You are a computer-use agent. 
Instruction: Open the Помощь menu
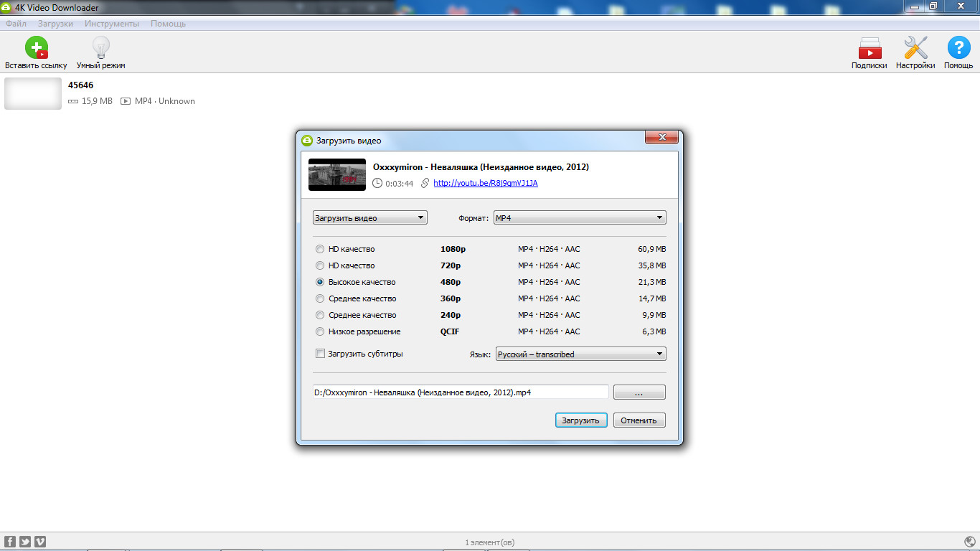pos(168,24)
